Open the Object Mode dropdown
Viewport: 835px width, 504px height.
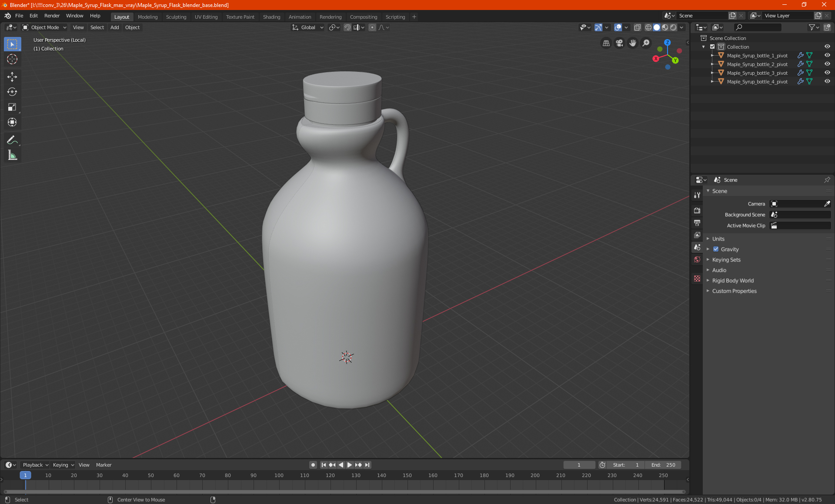[x=44, y=27]
